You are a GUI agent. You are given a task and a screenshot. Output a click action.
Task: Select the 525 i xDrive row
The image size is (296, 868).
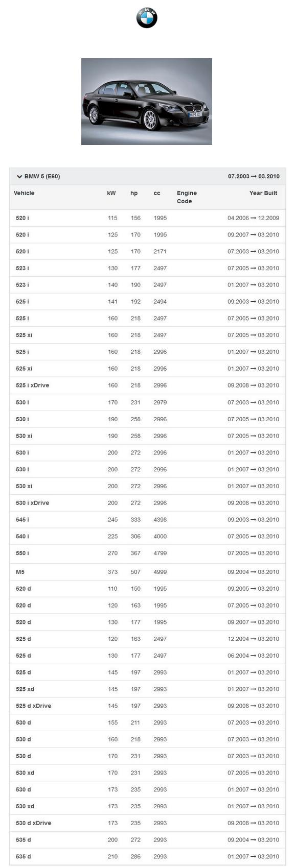[x=148, y=385]
